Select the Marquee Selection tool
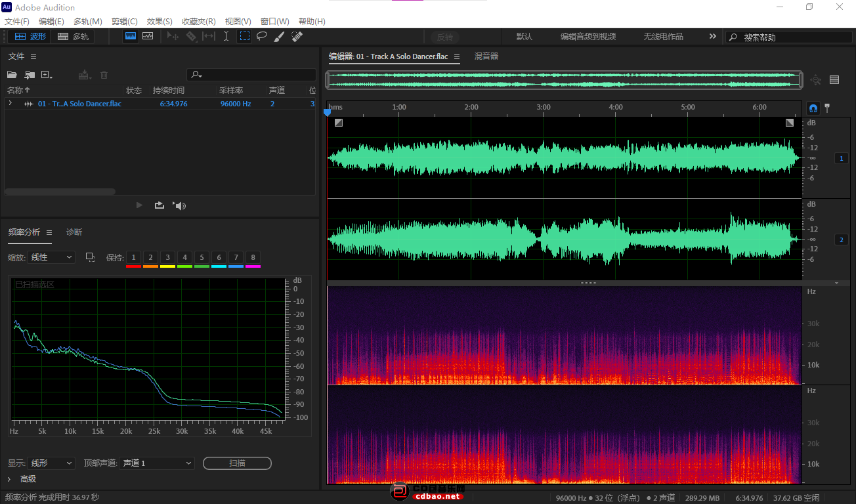 [x=244, y=37]
